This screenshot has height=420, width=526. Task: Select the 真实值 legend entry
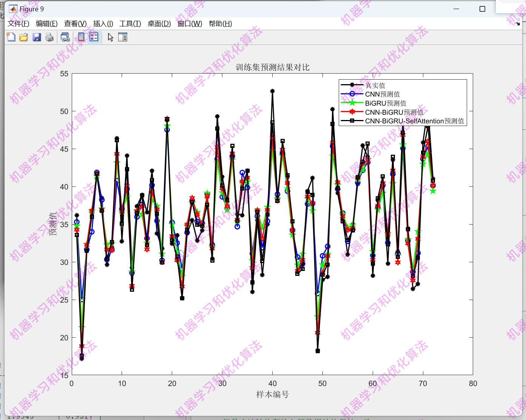[376, 85]
